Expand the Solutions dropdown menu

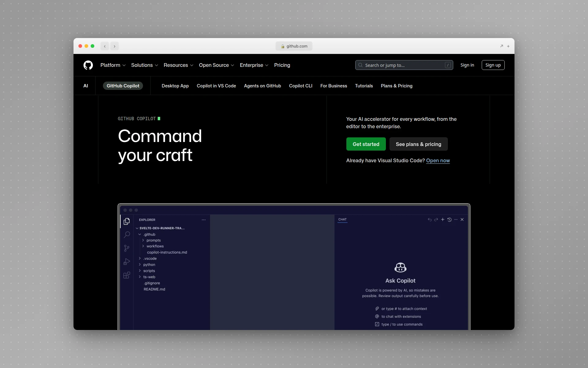coord(145,65)
